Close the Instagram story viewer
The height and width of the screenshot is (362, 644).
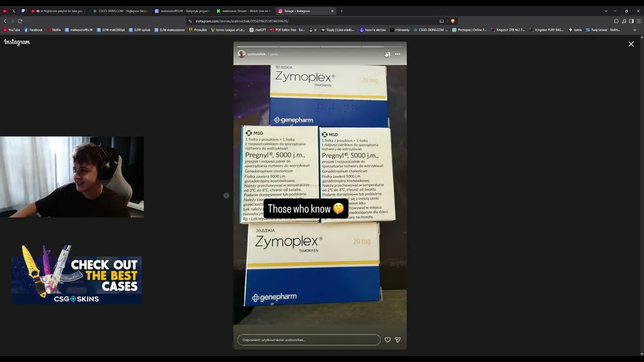631,44
